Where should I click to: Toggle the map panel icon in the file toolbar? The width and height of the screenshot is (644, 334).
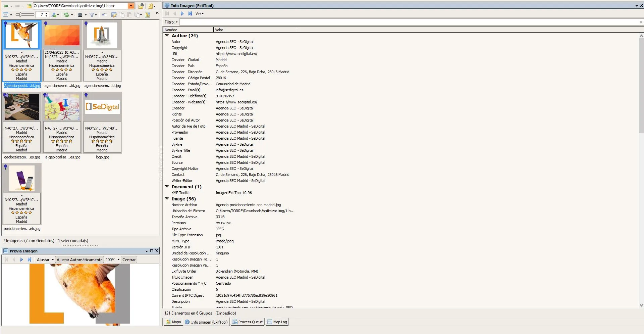tap(148, 15)
